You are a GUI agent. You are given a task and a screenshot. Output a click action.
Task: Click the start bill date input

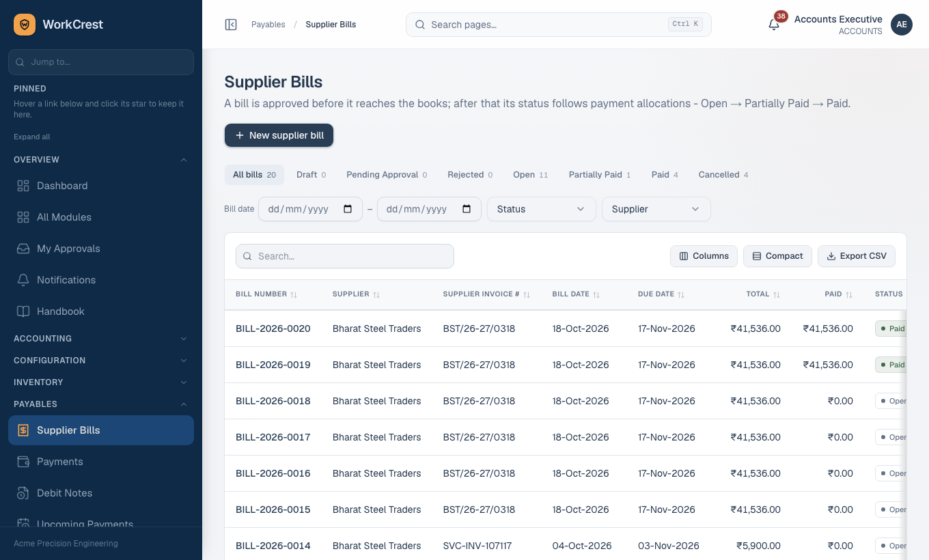coord(310,209)
